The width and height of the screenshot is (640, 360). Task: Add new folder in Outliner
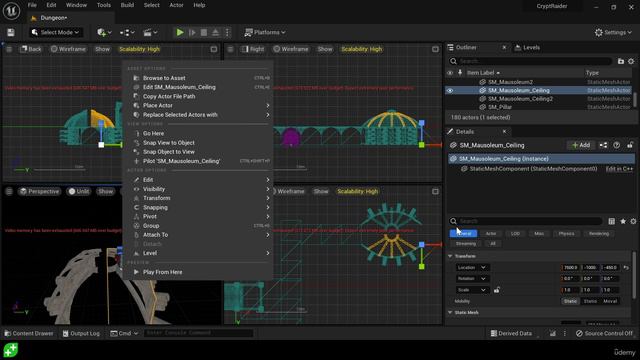click(x=621, y=61)
